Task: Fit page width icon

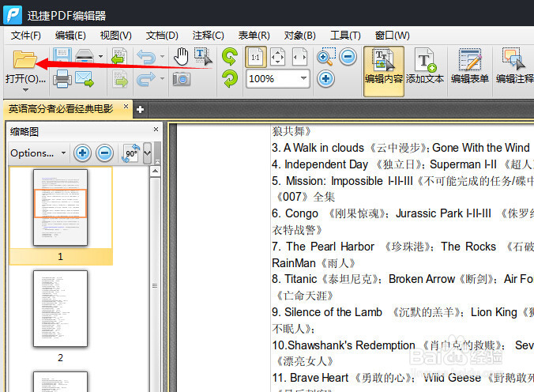Action: [299, 57]
